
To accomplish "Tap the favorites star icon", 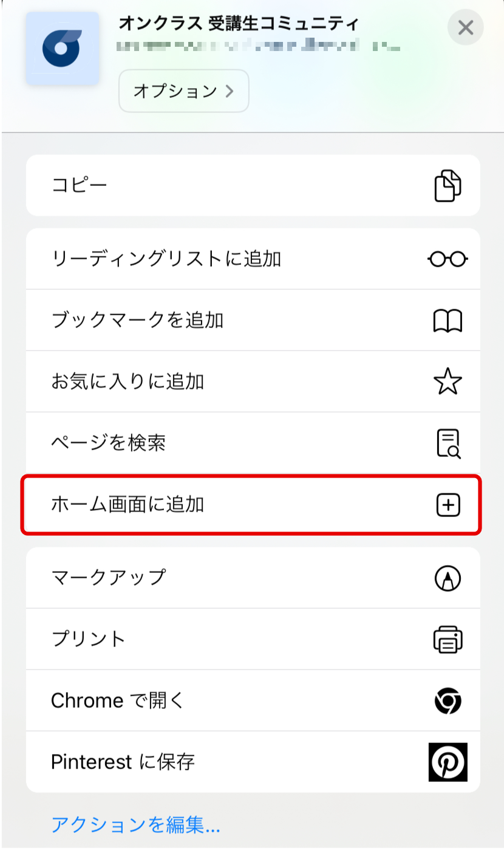I will click(448, 382).
